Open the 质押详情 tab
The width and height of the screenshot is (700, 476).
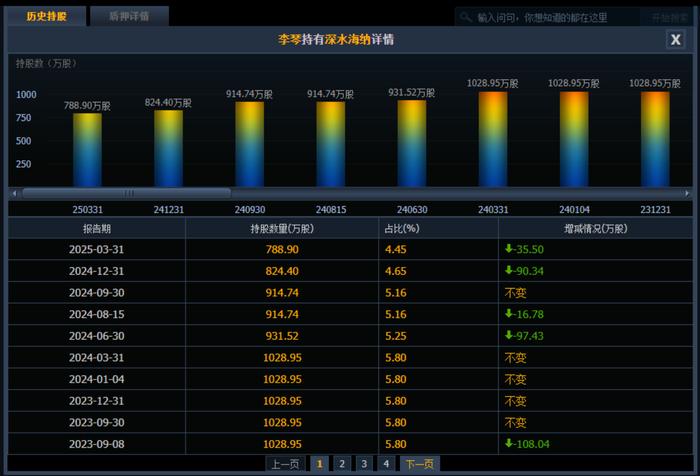(129, 16)
